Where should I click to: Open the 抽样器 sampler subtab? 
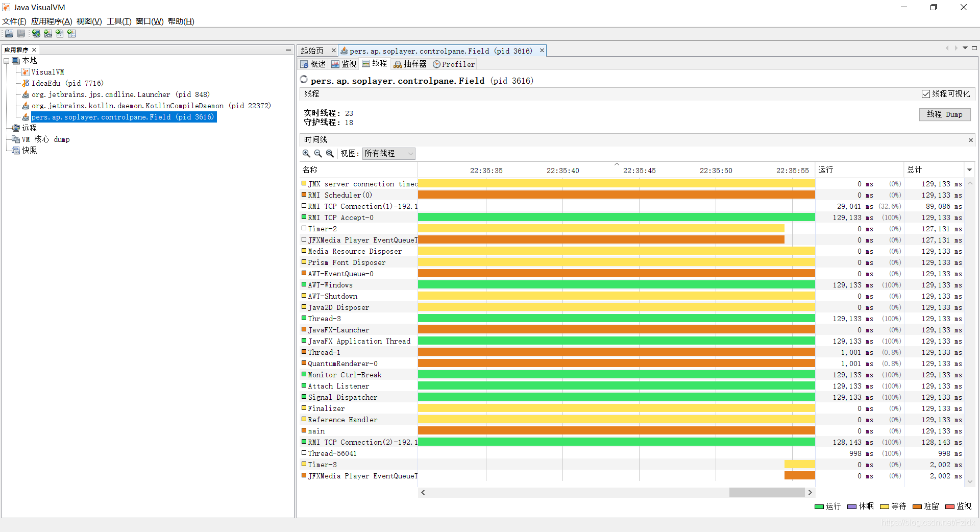tap(410, 64)
